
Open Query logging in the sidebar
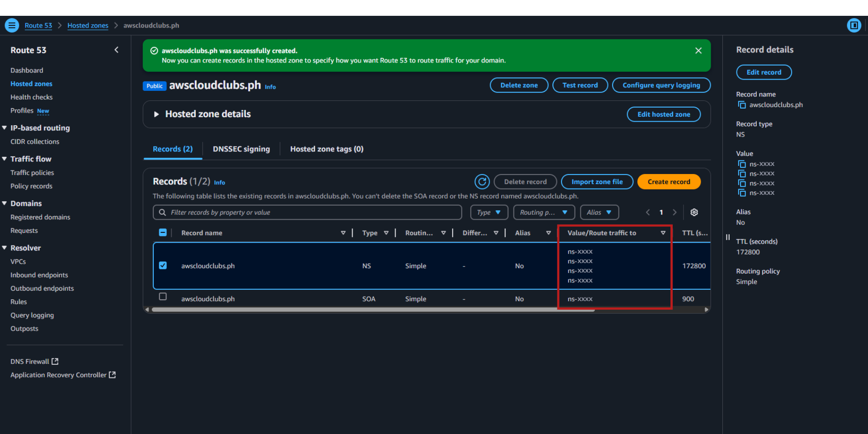(x=32, y=316)
